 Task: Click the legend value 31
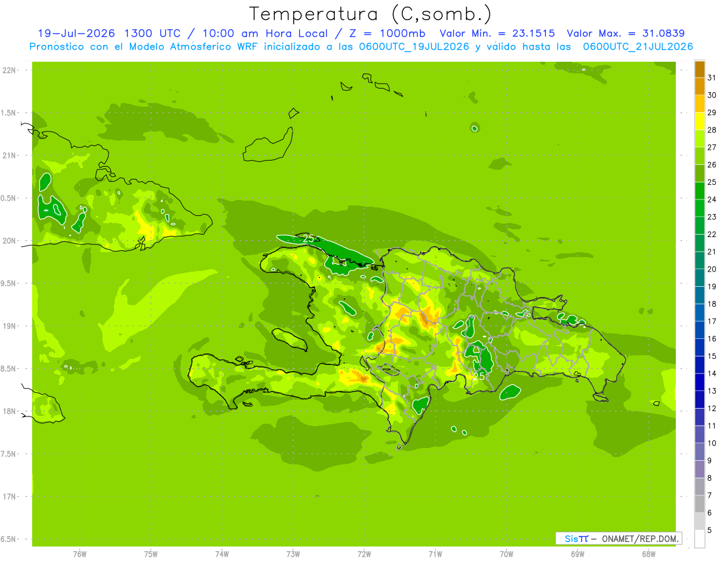tap(712, 78)
